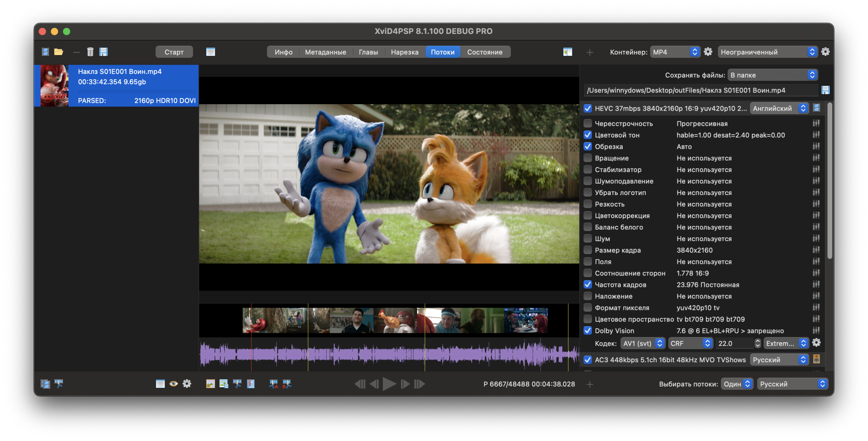Viewport: 868px width, 441px height.
Task: Switch to the Состояние tab
Action: pos(485,52)
